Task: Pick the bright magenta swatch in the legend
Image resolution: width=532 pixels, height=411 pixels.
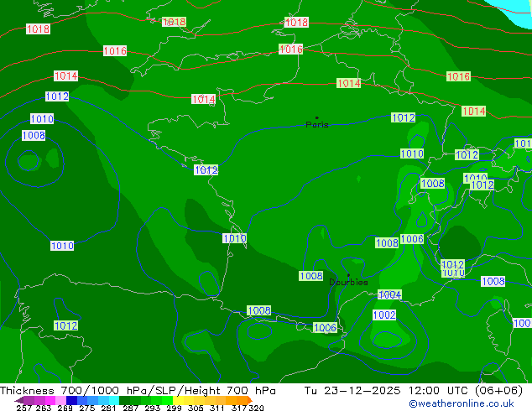Action: tap(50, 400)
